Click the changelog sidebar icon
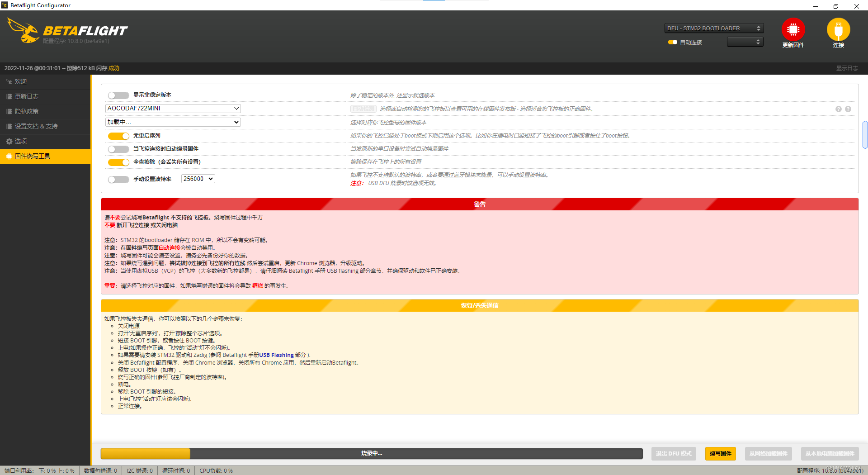The image size is (868, 475). tap(9, 97)
